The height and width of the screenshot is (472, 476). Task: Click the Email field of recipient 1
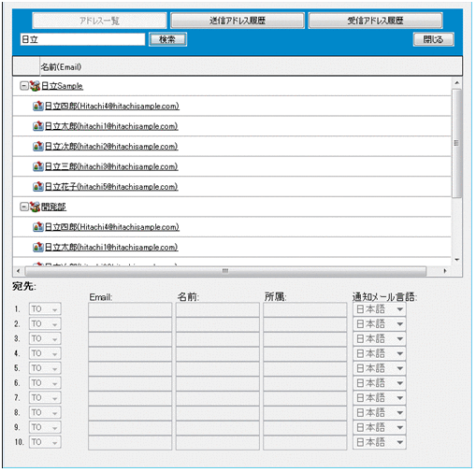130,309
